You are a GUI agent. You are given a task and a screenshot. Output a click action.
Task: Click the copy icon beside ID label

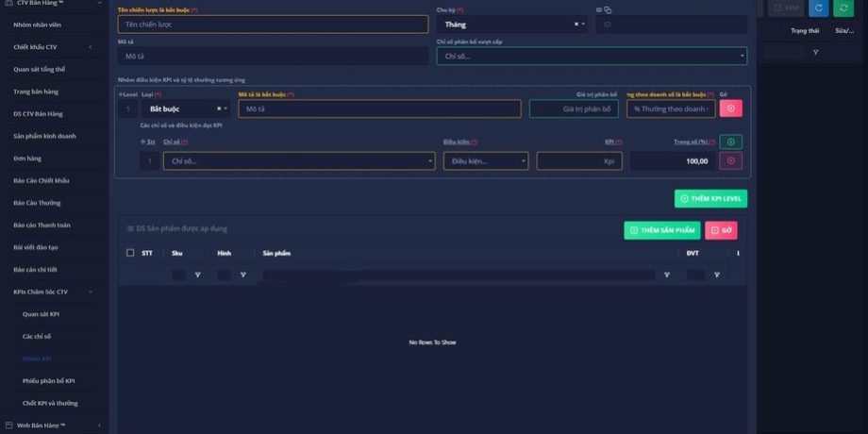[x=608, y=9]
